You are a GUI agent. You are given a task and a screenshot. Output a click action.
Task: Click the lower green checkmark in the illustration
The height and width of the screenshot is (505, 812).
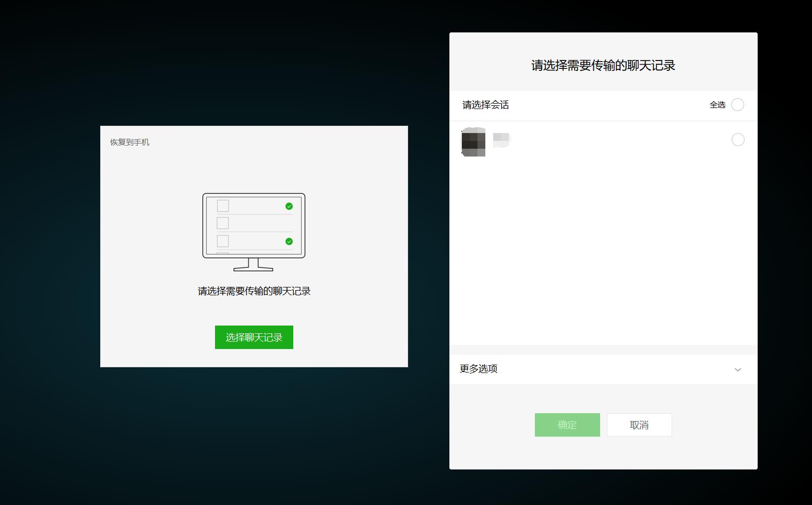tap(289, 241)
